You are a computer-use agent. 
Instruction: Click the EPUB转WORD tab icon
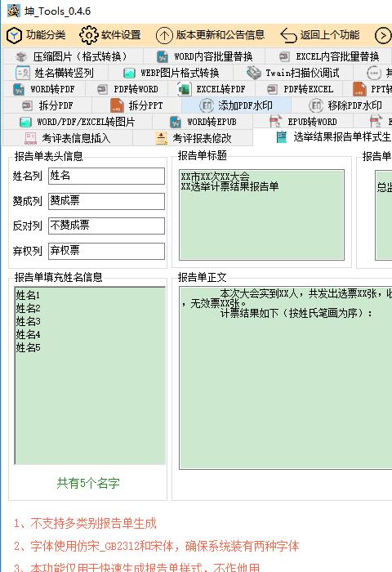click(275, 122)
